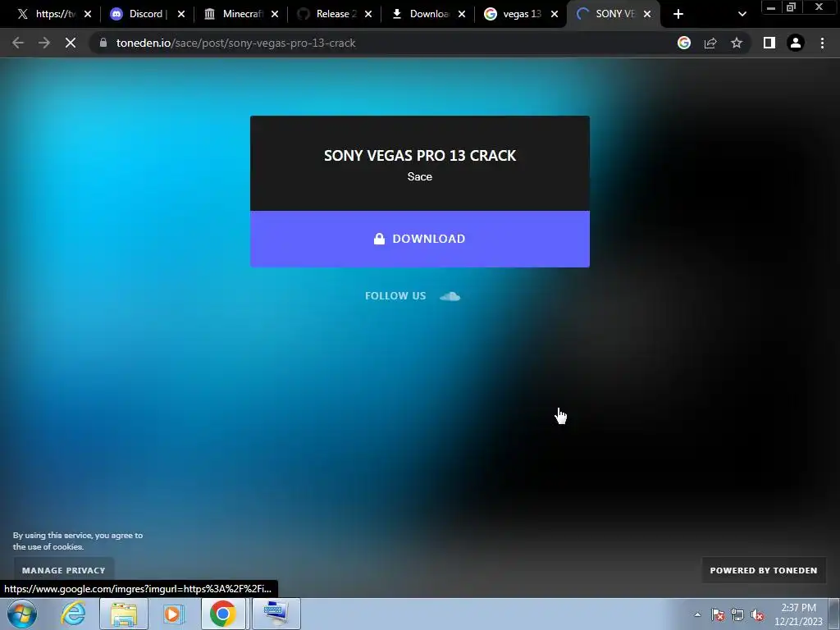
Task: Share this page icon
Action: [x=710, y=43]
